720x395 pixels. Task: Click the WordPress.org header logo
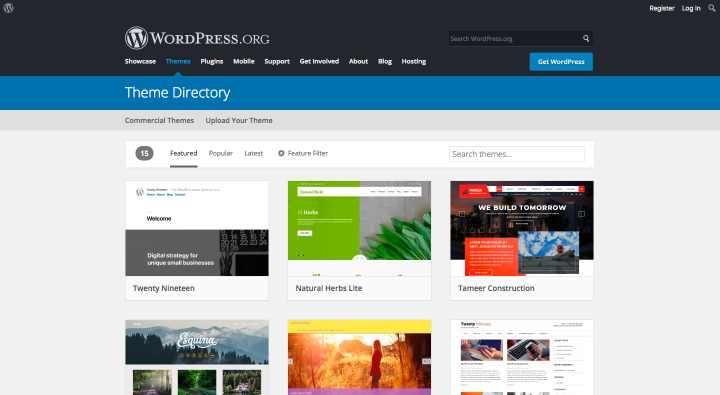pos(197,38)
